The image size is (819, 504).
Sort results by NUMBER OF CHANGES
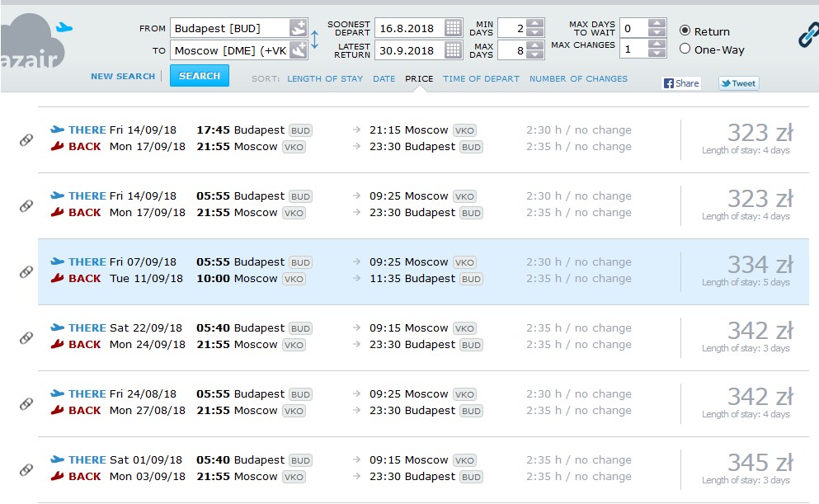pos(578,79)
